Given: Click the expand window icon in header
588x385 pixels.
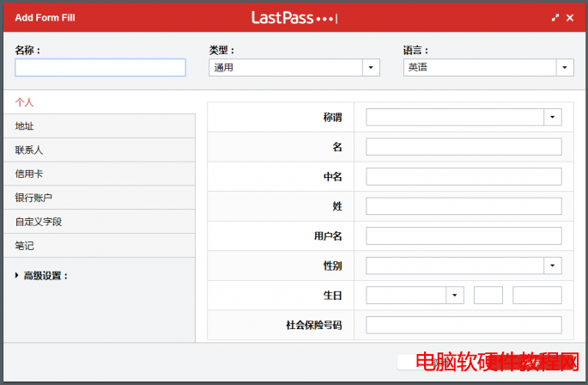Looking at the screenshot, I should point(555,17).
